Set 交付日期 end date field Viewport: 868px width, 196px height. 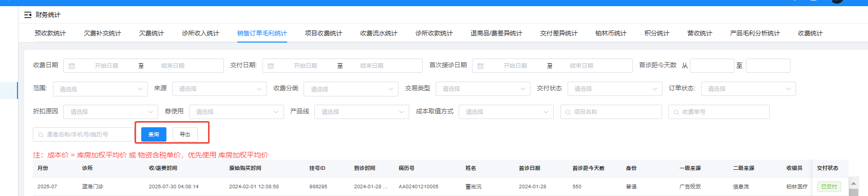click(x=372, y=66)
